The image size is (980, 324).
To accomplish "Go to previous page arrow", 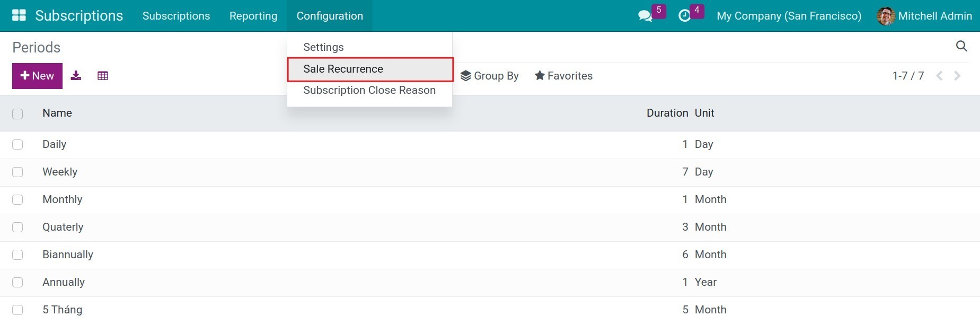I will (x=939, y=76).
